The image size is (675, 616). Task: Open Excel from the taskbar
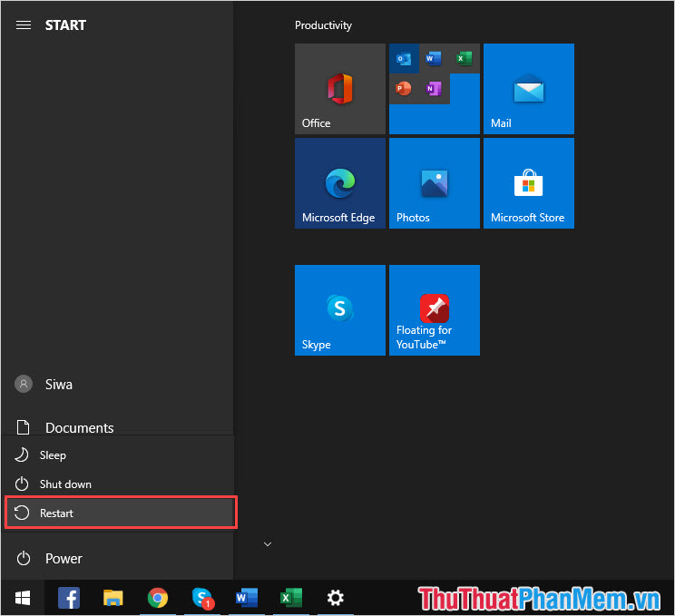click(x=291, y=598)
